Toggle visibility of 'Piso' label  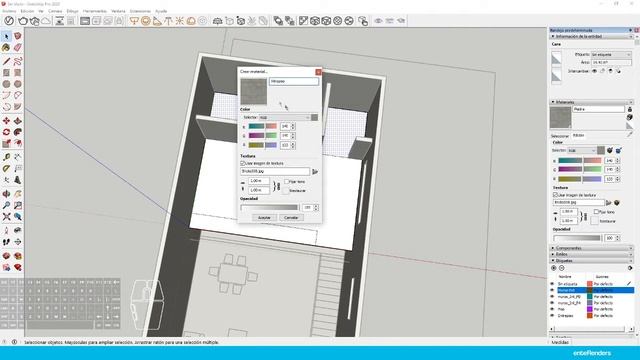[552, 309]
